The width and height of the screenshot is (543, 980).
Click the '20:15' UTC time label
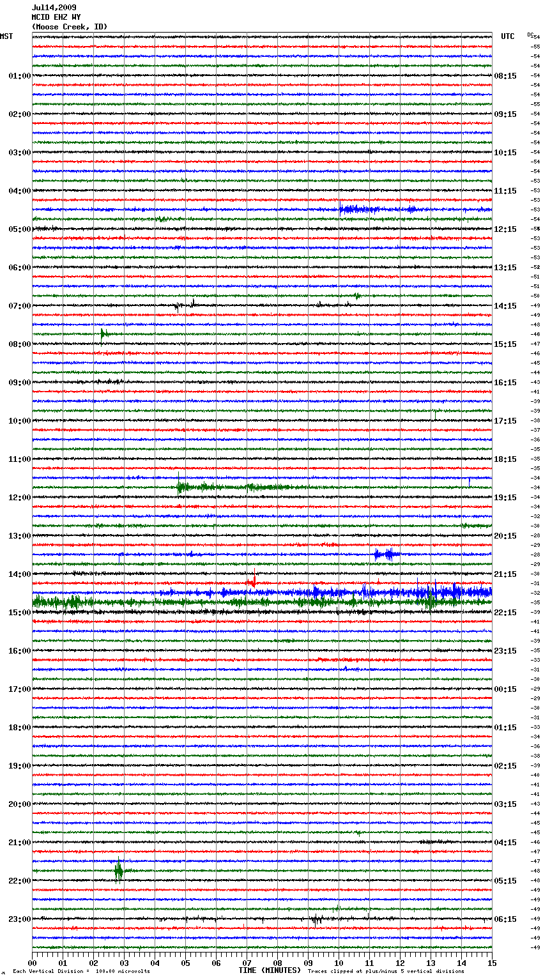pyautogui.click(x=505, y=536)
